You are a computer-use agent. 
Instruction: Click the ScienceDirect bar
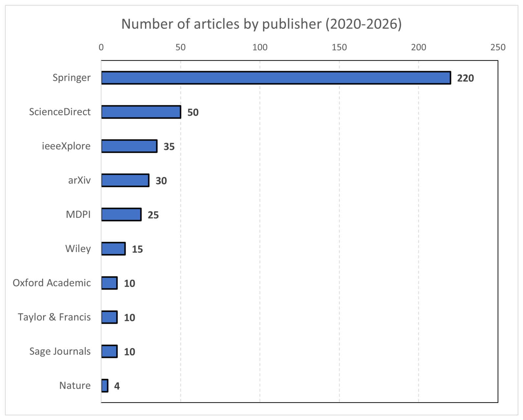click(141, 112)
